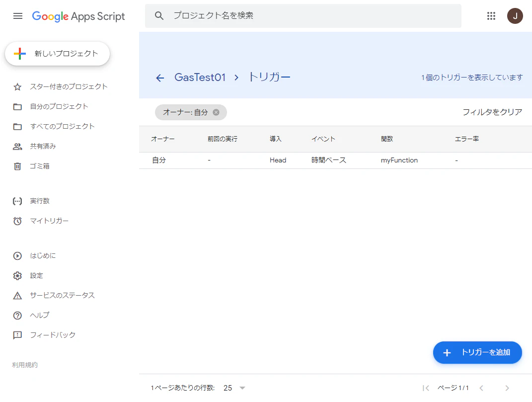This screenshot has height=402, width=532.
Task: Select the Head deployment cell
Action: click(278, 161)
